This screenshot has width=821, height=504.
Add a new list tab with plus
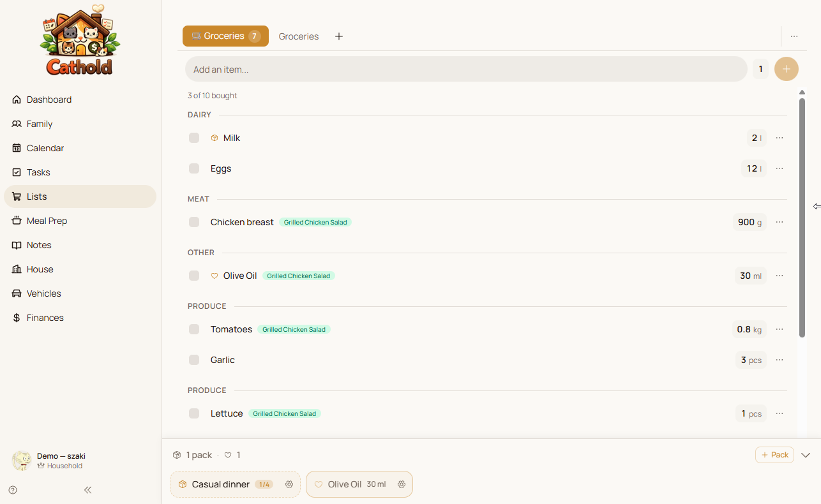pos(339,36)
